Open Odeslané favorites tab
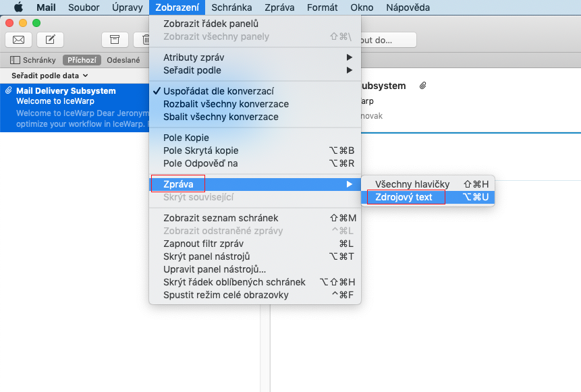 coord(123,60)
